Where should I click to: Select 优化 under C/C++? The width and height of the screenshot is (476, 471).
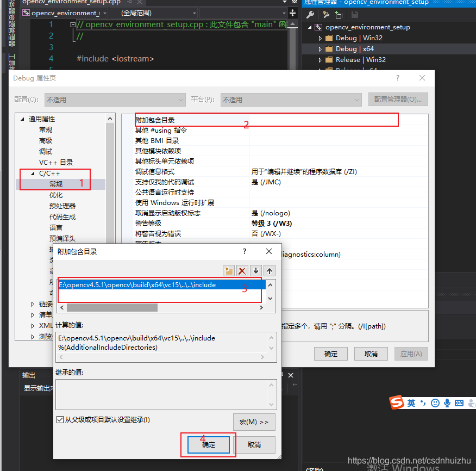[x=56, y=195]
